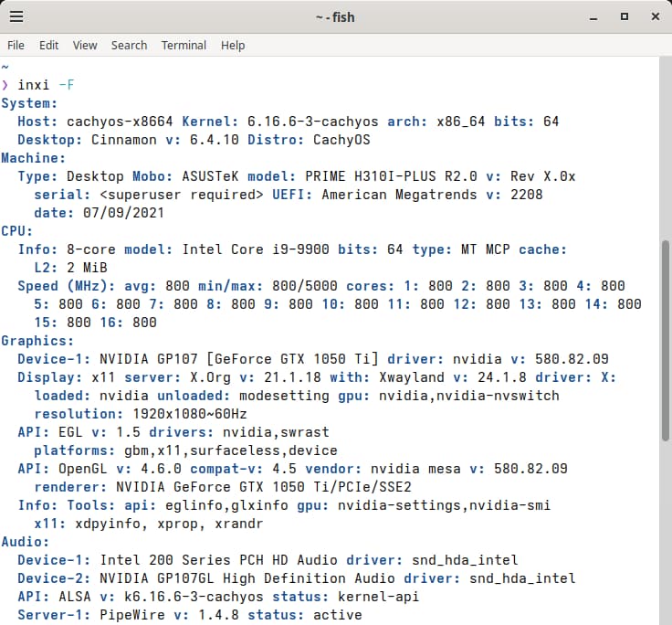Click 'PipeWire' server name
The width and height of the screenshot is (672, 625).
point(132,615)
